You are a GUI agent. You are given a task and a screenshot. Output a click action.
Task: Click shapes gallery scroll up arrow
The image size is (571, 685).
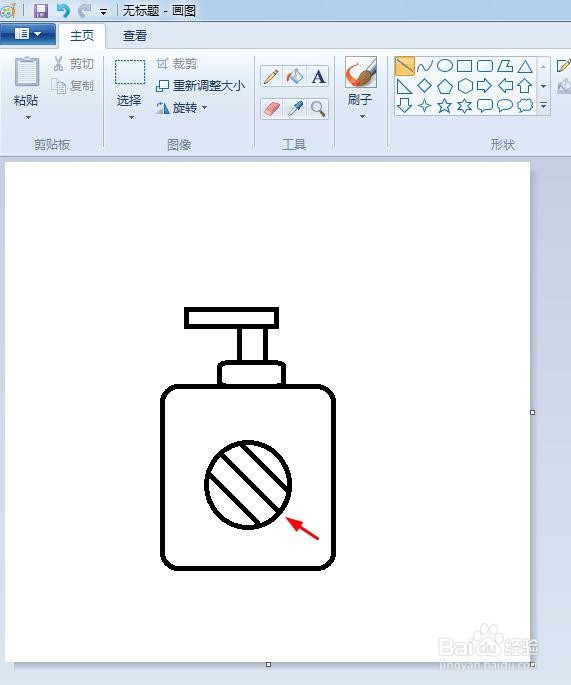point(543,67)
